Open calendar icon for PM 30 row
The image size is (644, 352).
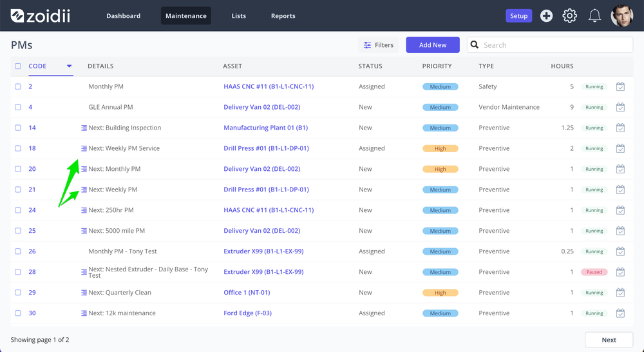pos(620,313)
